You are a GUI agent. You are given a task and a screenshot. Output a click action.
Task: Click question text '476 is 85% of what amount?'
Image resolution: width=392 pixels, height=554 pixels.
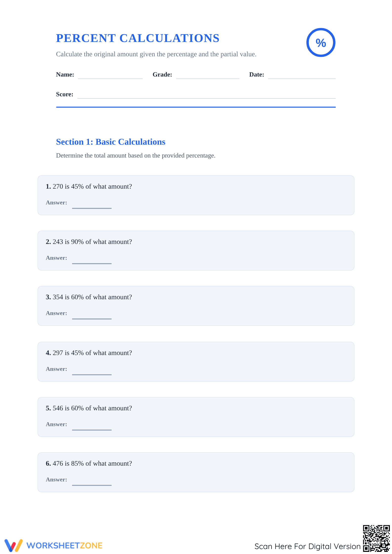tap(92, 463)
